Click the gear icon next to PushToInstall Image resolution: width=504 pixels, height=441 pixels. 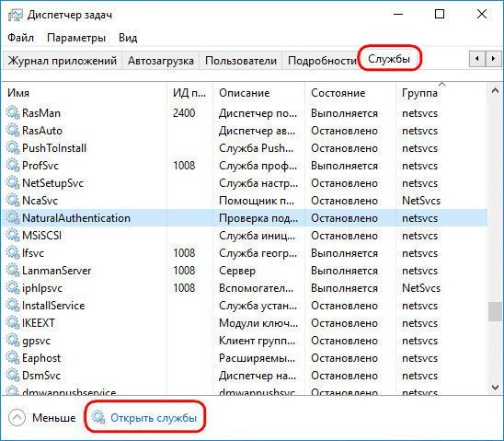tap(13, 148)
